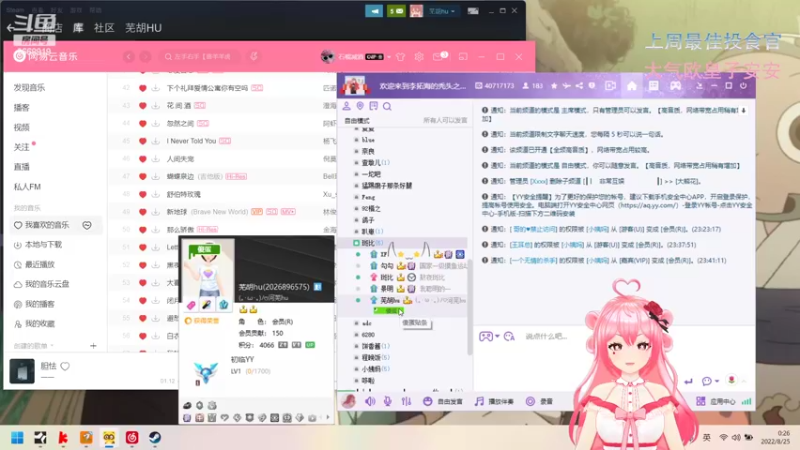
Task: Click the enter arrow icon in YY chat
Action: pos(688,381)
